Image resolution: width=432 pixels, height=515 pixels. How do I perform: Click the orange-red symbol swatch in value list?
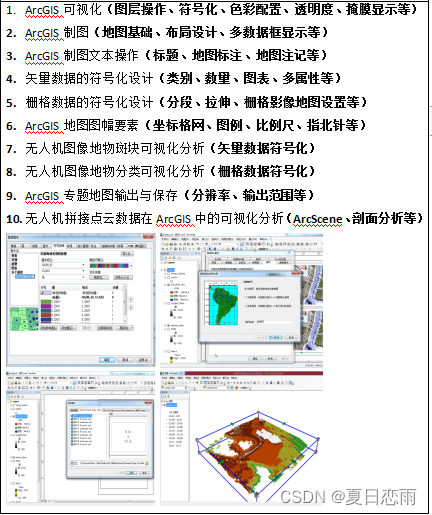click(46, 315)
